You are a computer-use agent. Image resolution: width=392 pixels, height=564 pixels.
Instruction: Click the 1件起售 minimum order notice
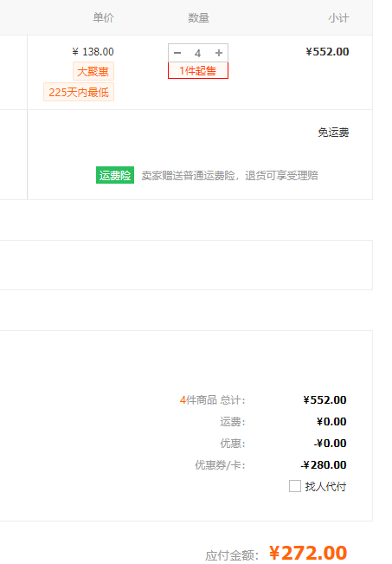pyautogui.click(x=198, y=70)
